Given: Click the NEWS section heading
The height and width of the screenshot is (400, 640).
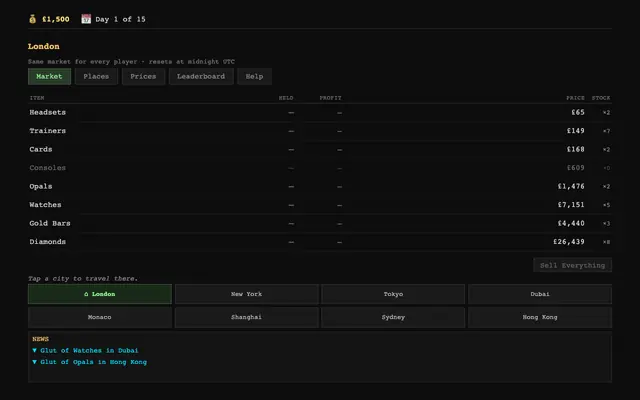Looking at the screenshot, I should [x=40, y=339].
